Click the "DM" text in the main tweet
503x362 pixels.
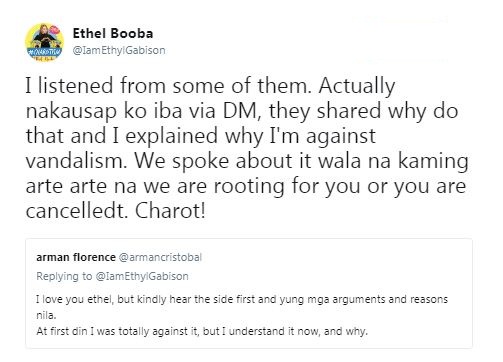click(x=240, y=111)
